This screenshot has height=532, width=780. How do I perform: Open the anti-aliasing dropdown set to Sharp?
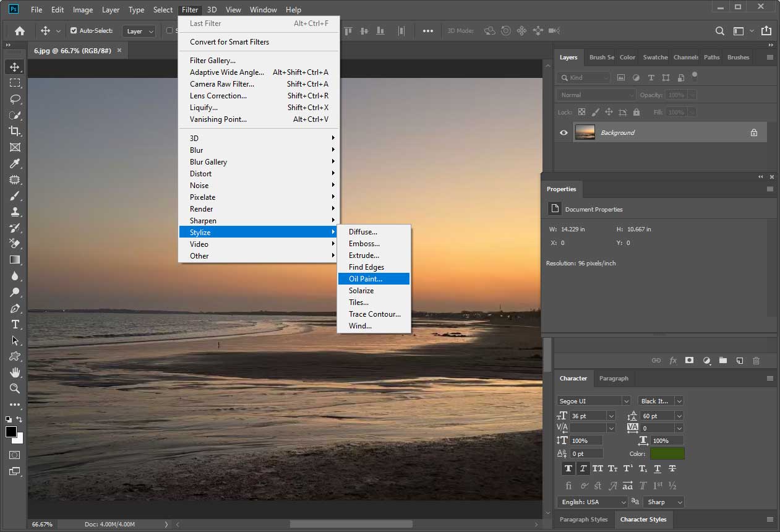click(x=663, y=502)
